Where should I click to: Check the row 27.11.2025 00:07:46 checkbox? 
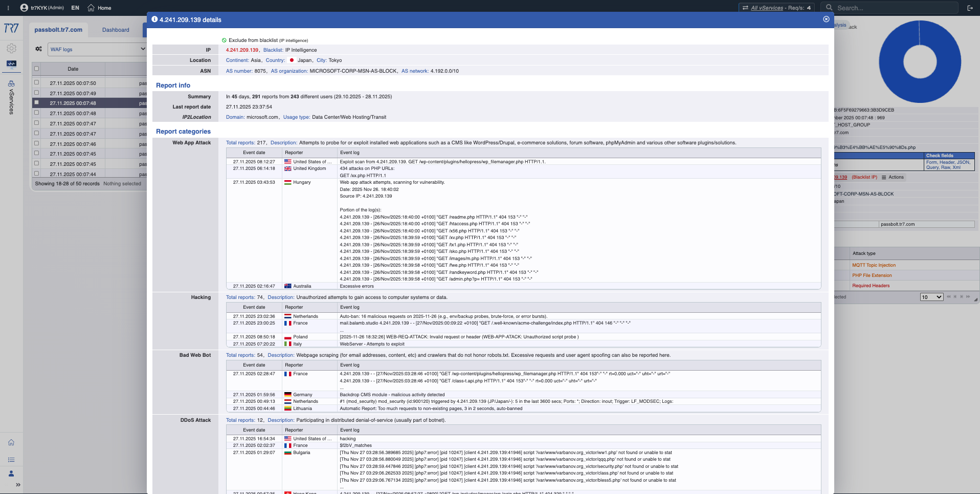[x=36, y=143]
